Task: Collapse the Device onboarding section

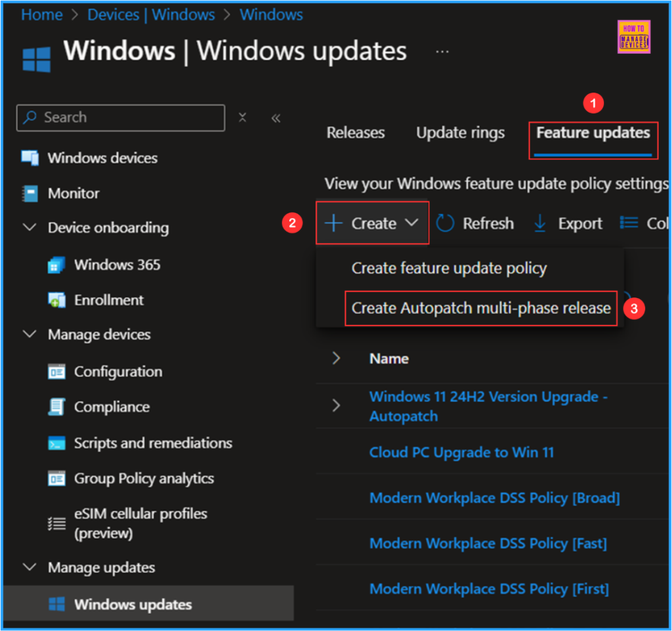Action: (x=29, y=227)
